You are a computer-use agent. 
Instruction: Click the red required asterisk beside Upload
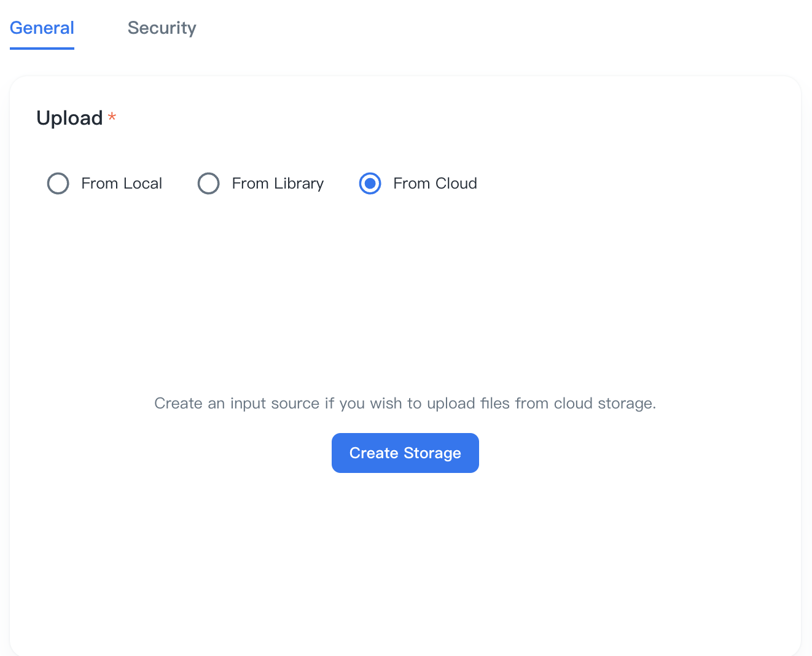[x=112, y=116]
